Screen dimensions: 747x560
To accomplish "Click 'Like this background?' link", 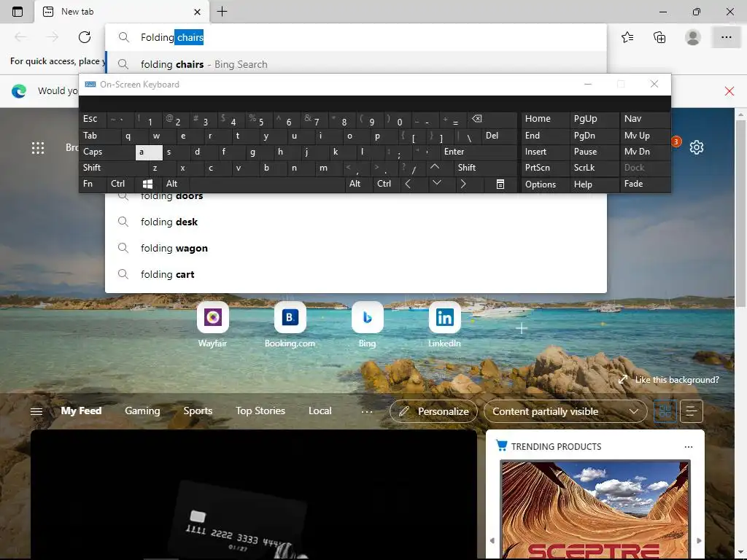I will [x=677, y=379].
